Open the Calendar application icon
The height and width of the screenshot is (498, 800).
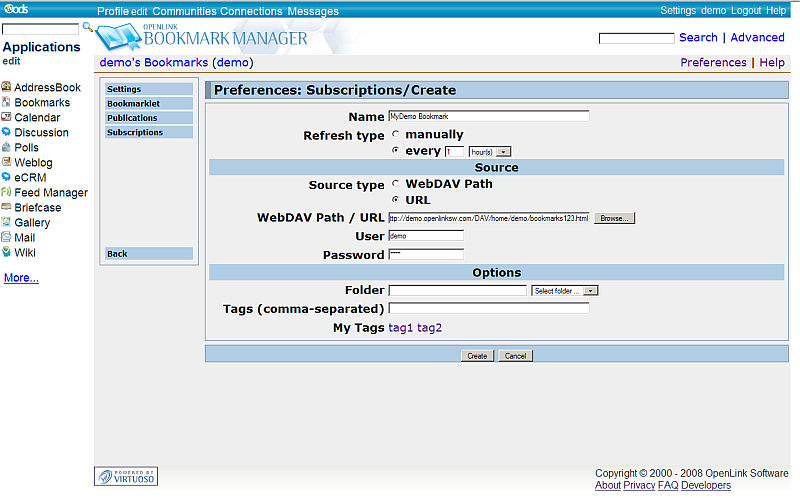click(7, 118)
